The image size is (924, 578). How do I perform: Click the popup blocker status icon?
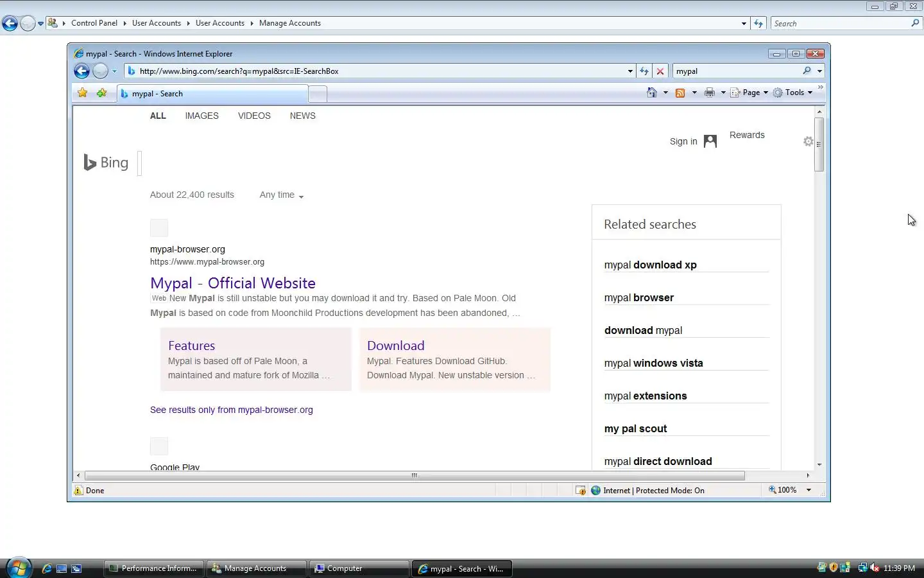(x=581, y=491)
